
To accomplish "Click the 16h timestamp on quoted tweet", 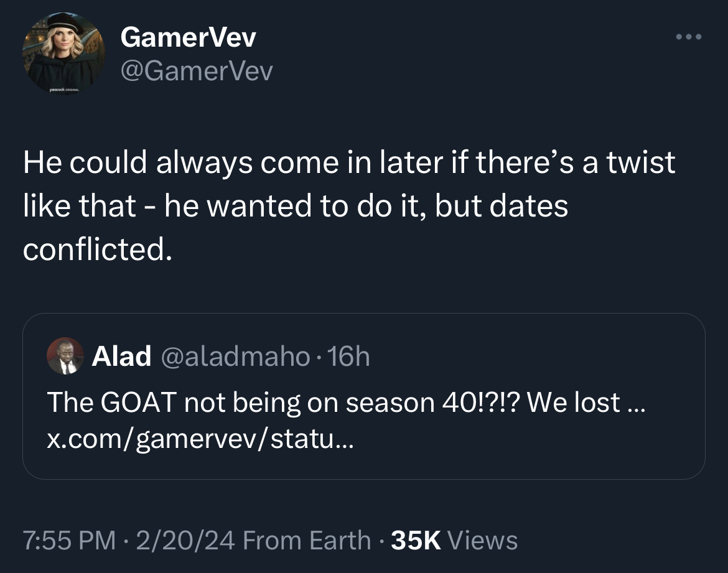I will [x=348, y=356].
